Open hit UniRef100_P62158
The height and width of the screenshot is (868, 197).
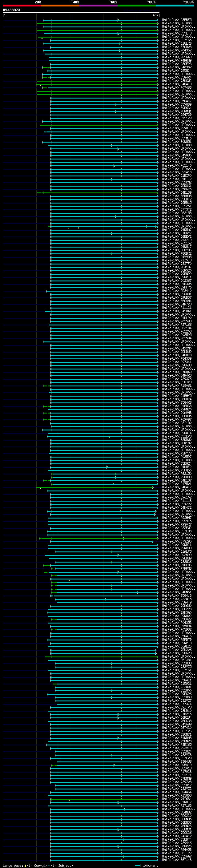click(x=177, y=213)
